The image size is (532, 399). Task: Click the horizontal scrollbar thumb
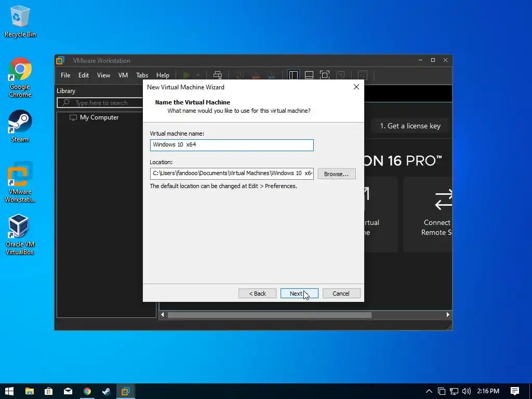point(270,315)
